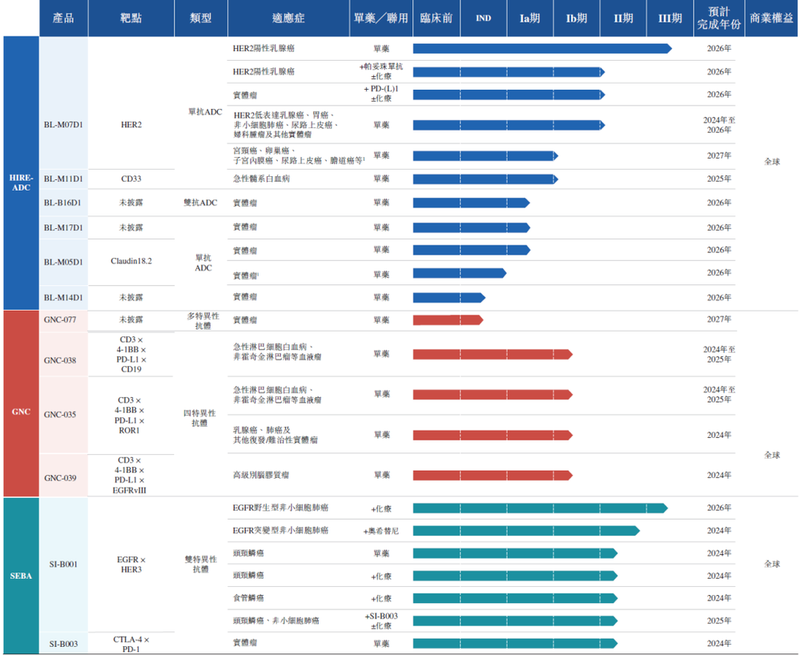Click the BL-M07D1 product cell

click(63, 124)
